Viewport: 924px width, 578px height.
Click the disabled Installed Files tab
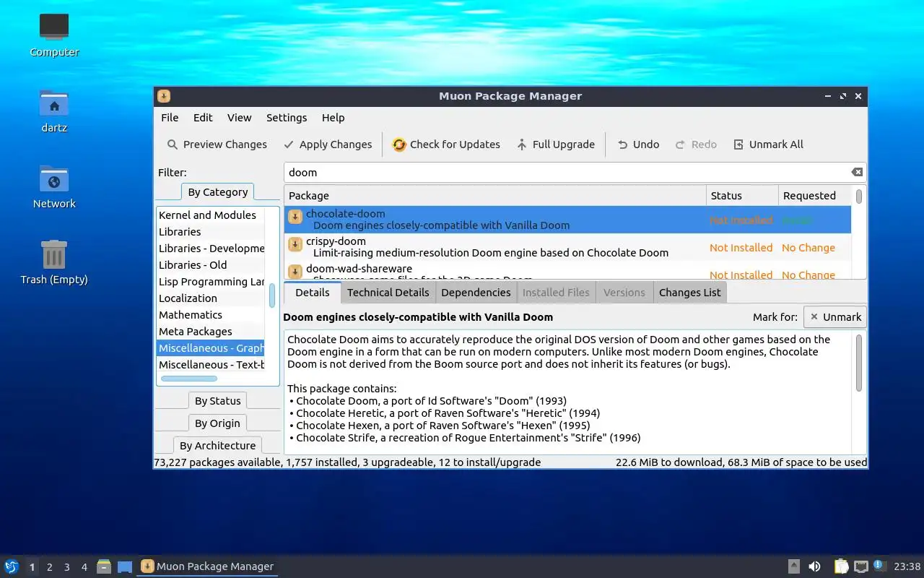[556, 293]
